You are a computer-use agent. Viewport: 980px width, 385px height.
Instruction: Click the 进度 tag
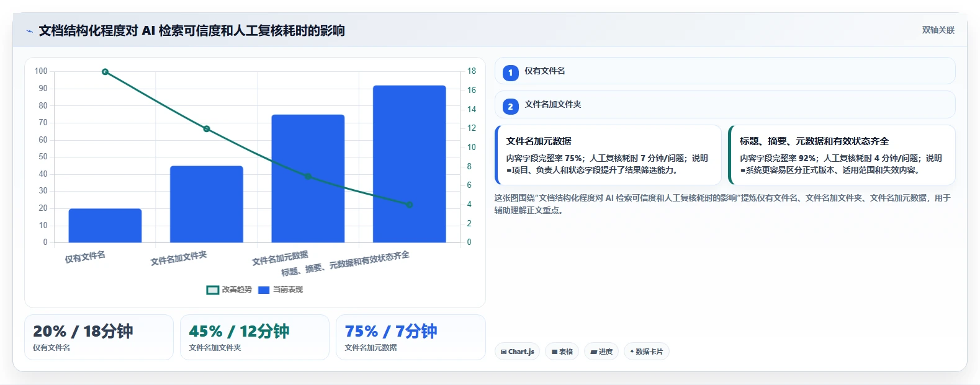601,352
